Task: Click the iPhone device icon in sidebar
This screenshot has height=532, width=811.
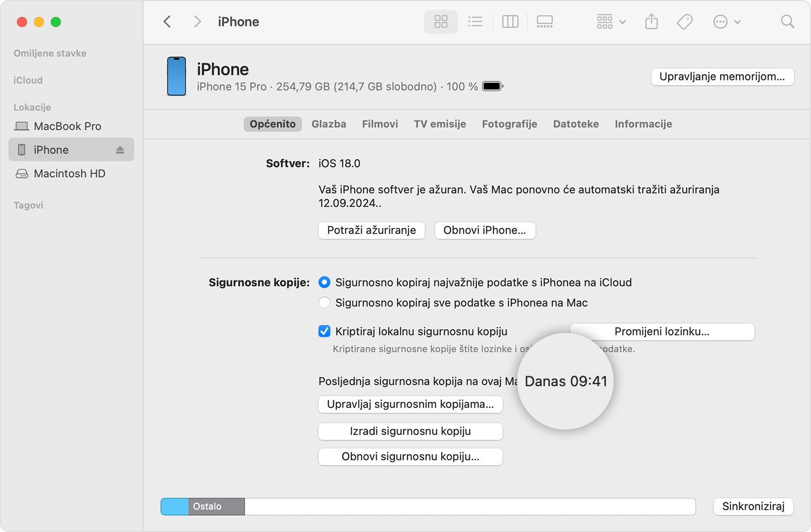Action: 21,150
